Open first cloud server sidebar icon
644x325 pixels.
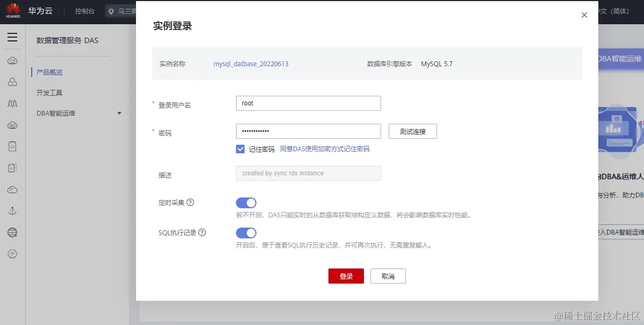(12, 61)
